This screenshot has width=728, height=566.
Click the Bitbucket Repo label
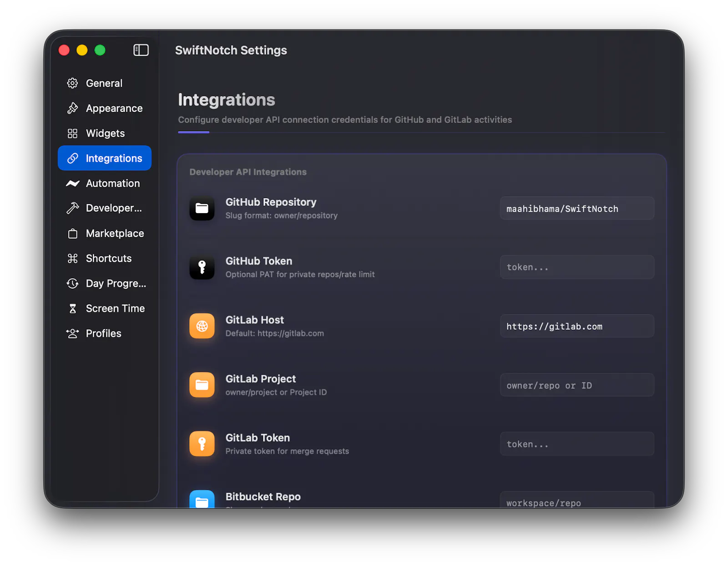[x=263, y=497]
